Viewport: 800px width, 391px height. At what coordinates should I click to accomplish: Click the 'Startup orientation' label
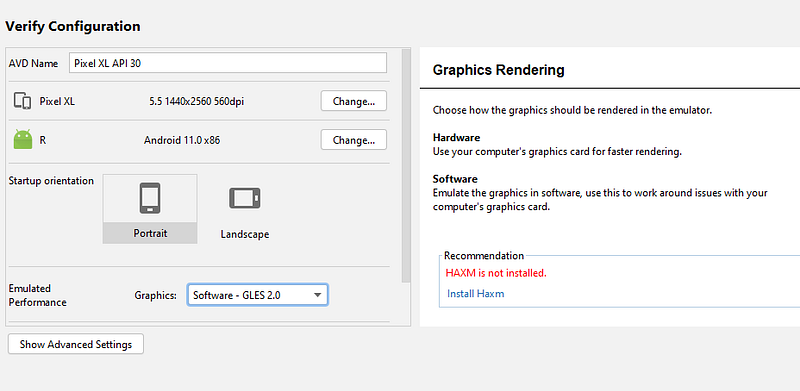pyautogui.click(x=51, y=181)
